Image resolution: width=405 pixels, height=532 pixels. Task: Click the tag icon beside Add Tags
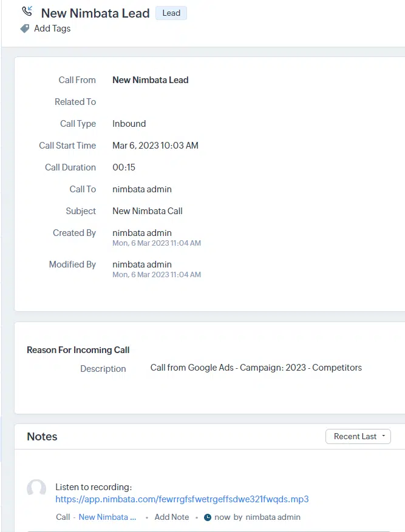coord(25,29)
